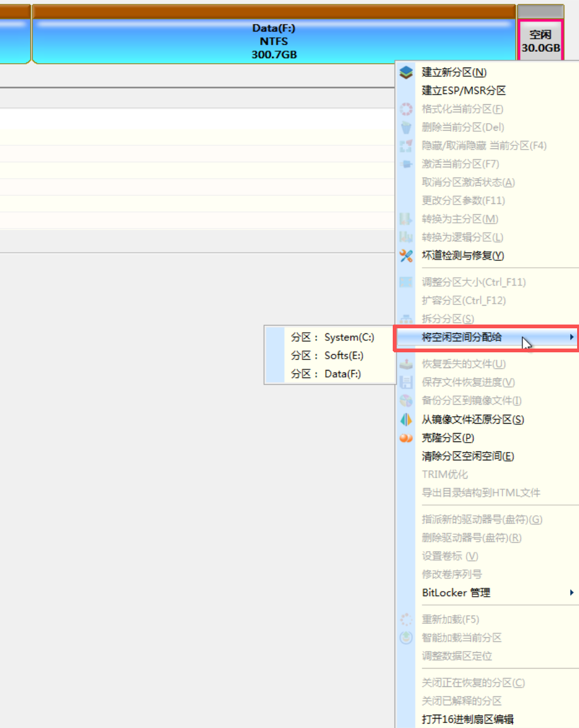Select 清除分区空闲空间 menu entry
The width and height of the screenshot is (579, 728).
coord(467,456)
